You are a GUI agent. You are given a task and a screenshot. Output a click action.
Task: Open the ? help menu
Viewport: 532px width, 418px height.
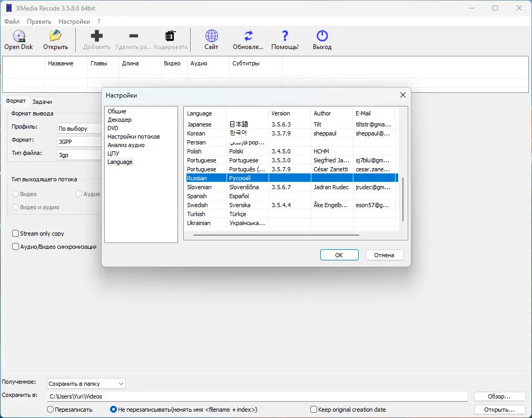pos(98,22)
